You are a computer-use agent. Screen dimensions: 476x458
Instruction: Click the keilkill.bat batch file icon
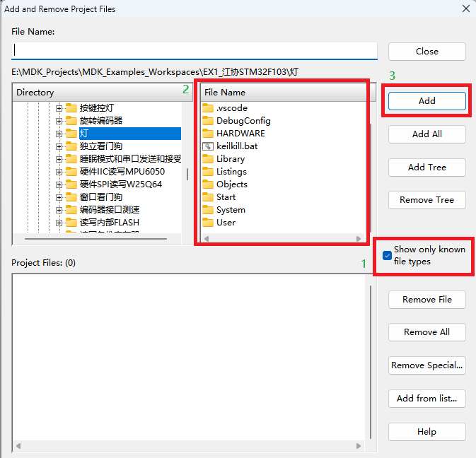[x=208, y=146]
